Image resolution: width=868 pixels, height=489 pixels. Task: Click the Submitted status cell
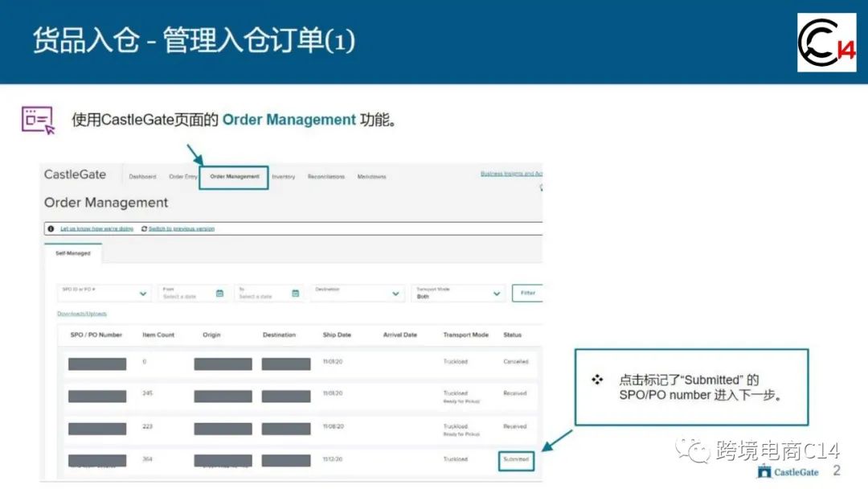tap(516, 460)
